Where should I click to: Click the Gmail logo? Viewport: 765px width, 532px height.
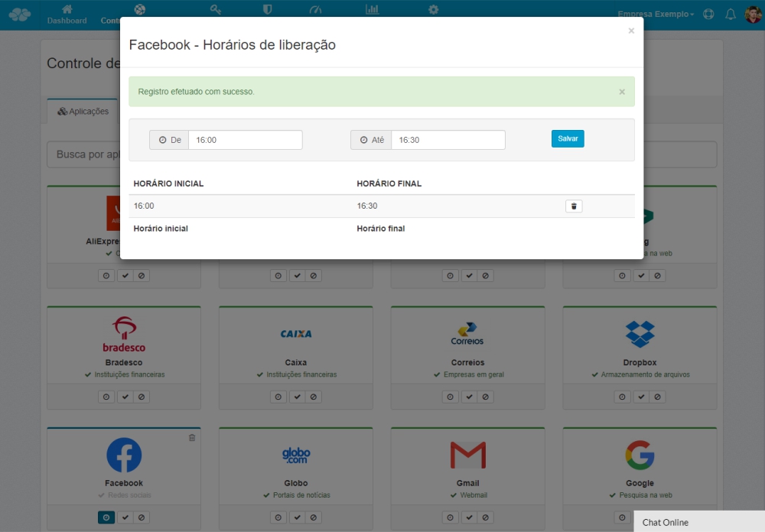coord(468,455)
